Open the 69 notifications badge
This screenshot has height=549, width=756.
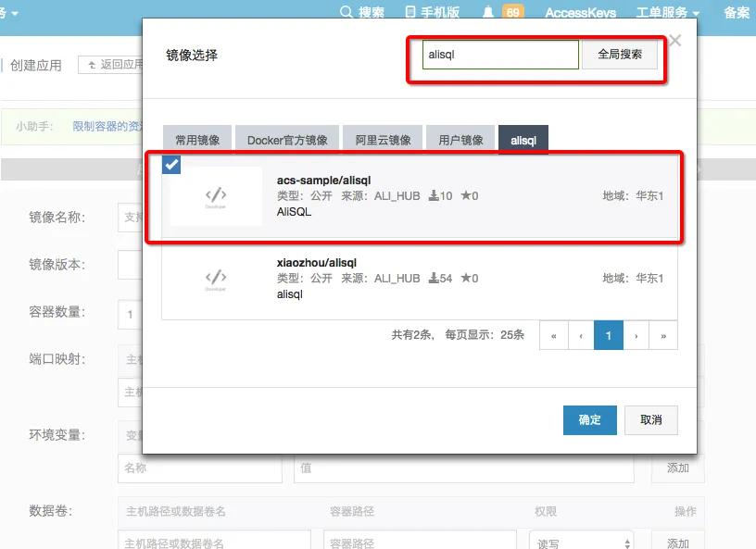[x=513, y=12]
